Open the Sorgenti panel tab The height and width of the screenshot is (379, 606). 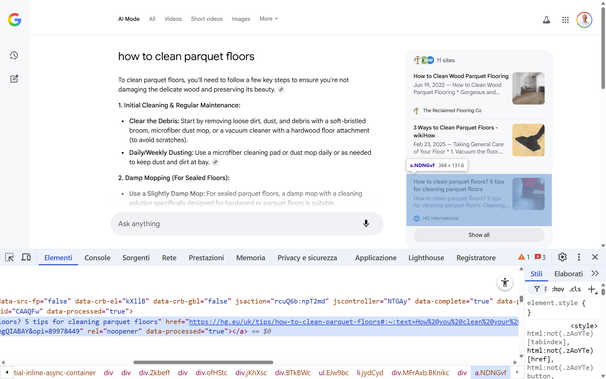tap(136, 258)
